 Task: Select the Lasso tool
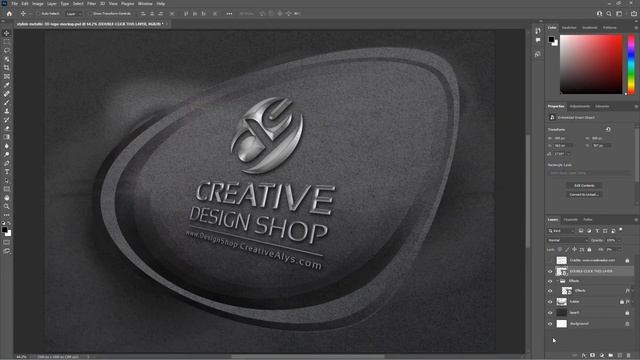(7, 51)
